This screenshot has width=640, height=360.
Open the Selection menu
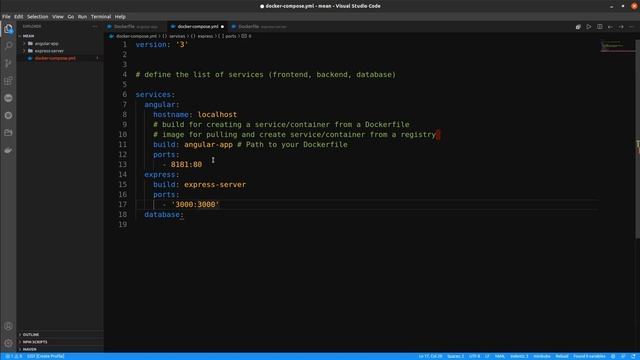(x=38, y=17)
